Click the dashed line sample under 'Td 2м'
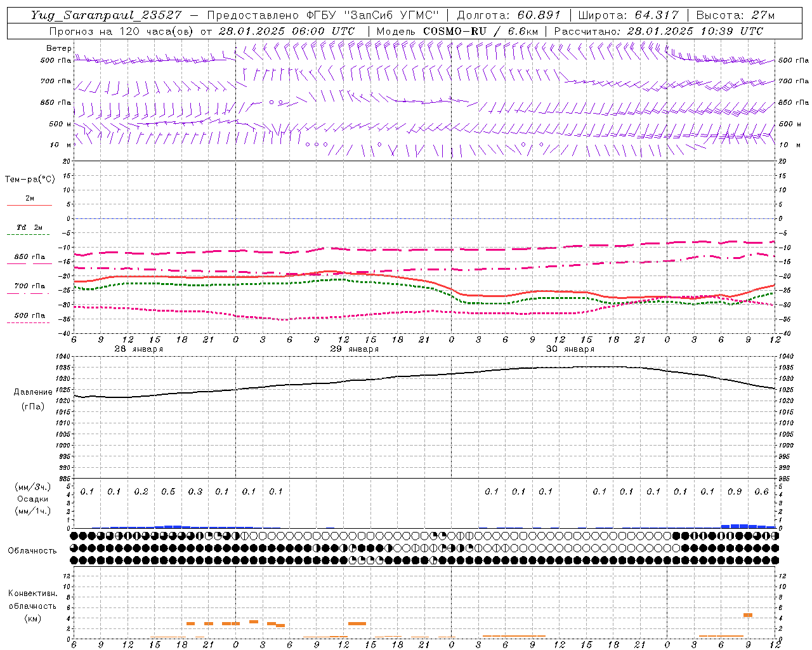 pos(29,235)
